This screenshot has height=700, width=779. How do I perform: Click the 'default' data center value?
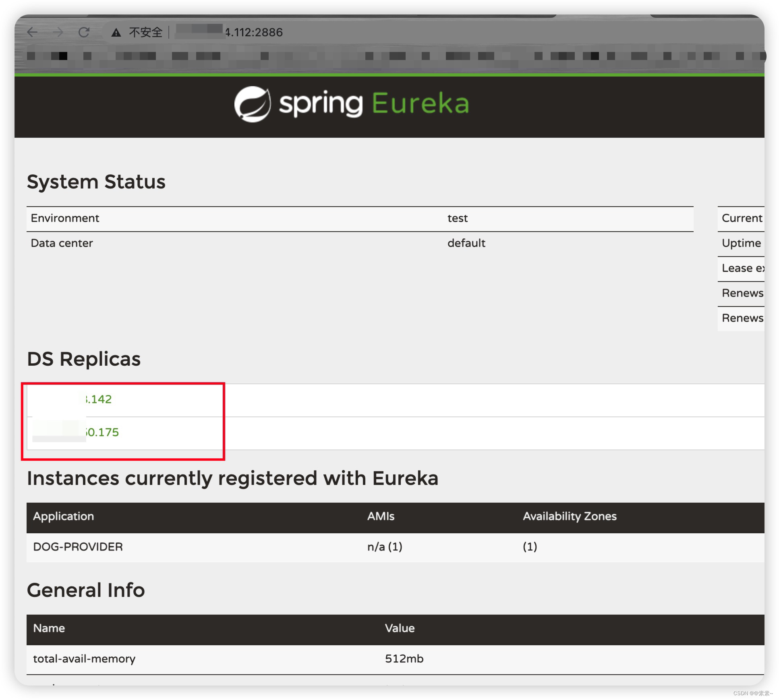[x=466, y=243]
